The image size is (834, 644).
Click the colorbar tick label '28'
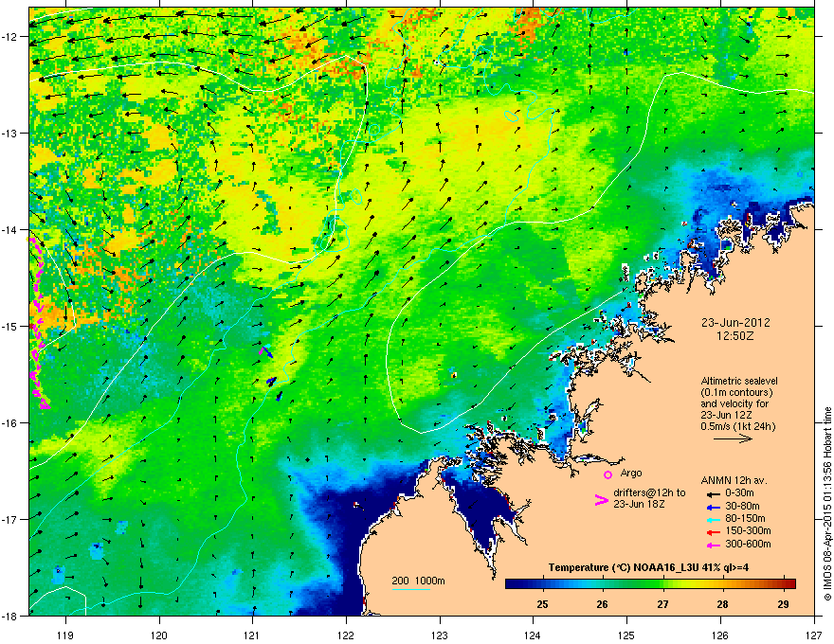pyautogui.click(x=722, y=604)
